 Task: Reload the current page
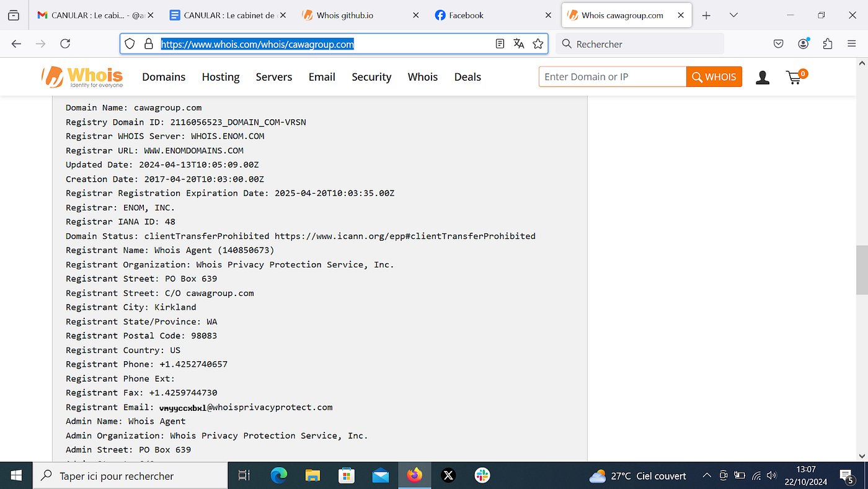65,44
